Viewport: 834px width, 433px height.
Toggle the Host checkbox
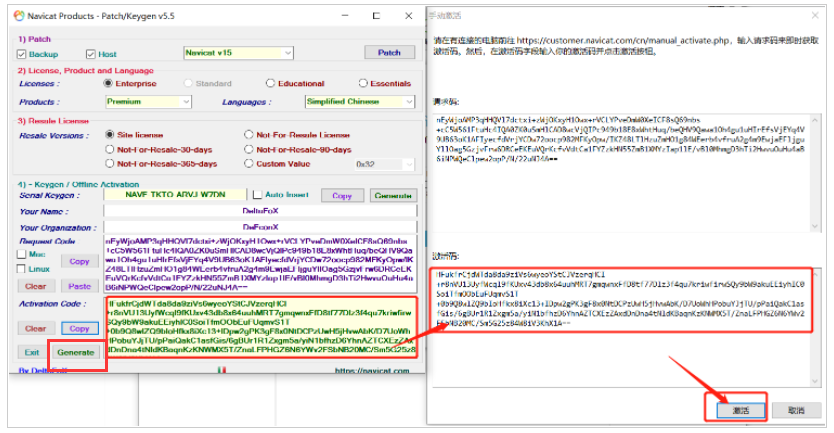pos(90,54)
